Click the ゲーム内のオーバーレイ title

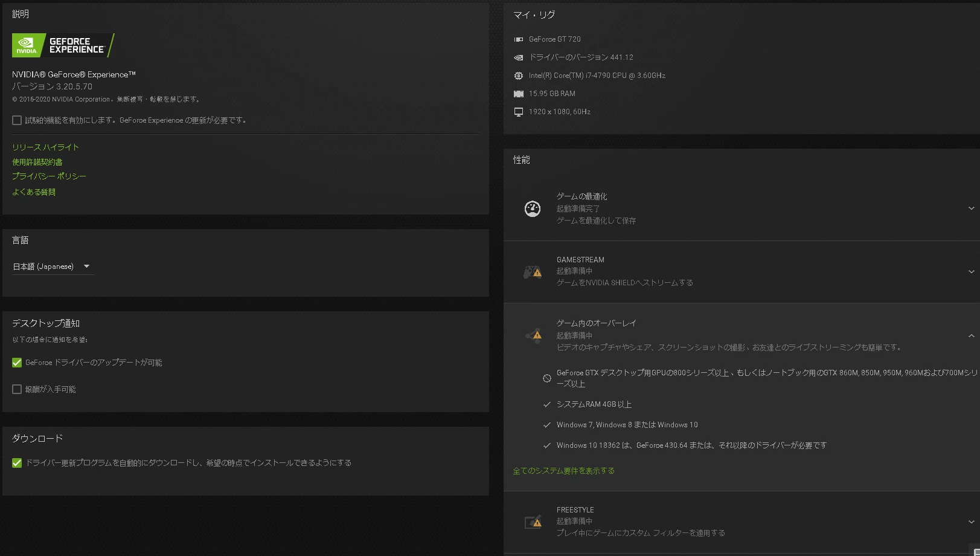coord(596,323)
